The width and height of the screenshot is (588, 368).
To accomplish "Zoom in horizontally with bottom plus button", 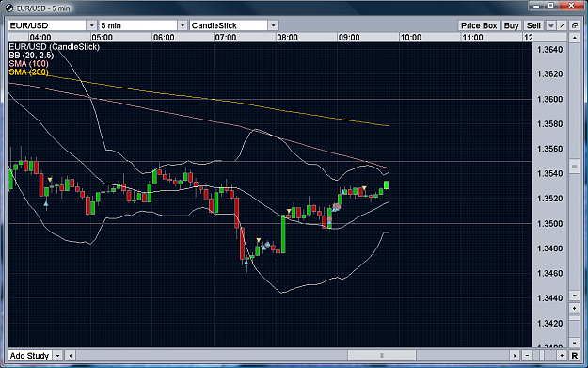I will coord(562,356).
